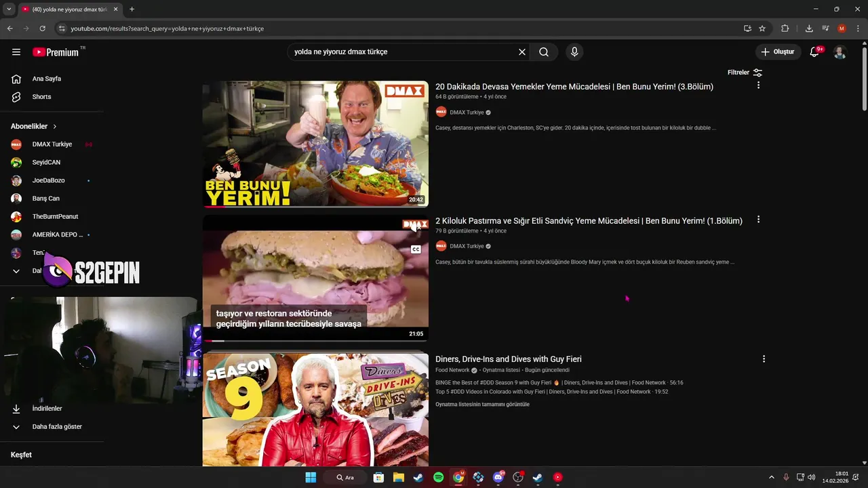Viewport: 868px width, 488px height.
Task: Go to the YouTube Premium logo home
Action: tap(56, 52)
